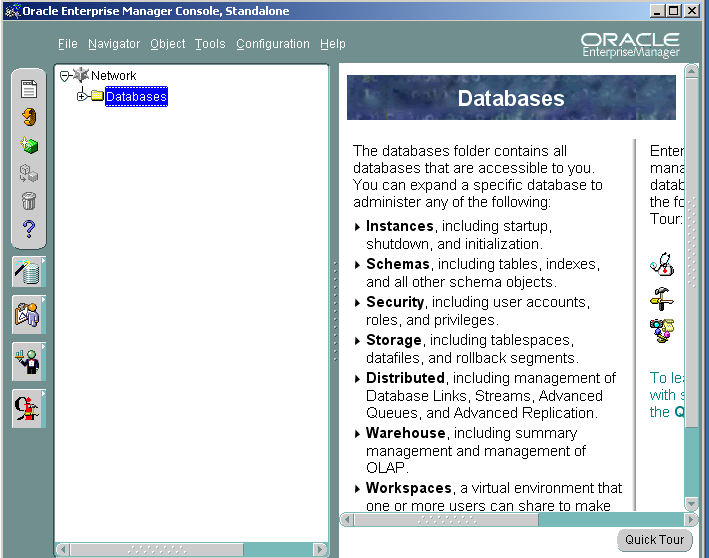Click the console icon in title bar

click(12, 10)
